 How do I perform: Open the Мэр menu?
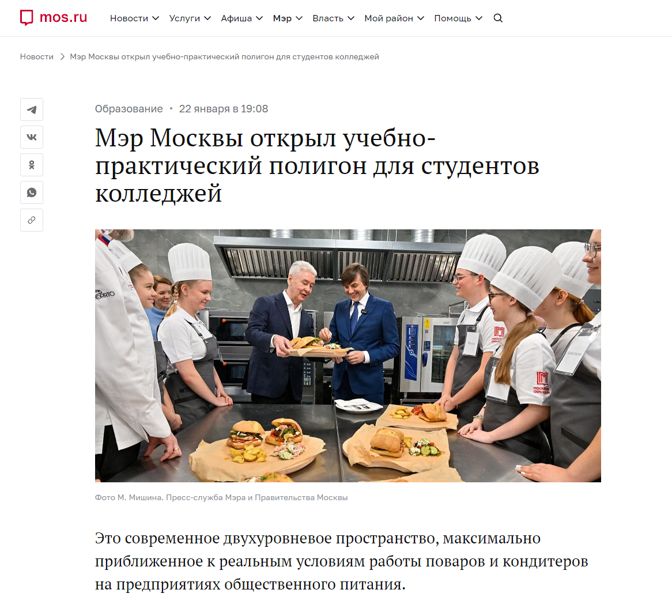(288, 18)
